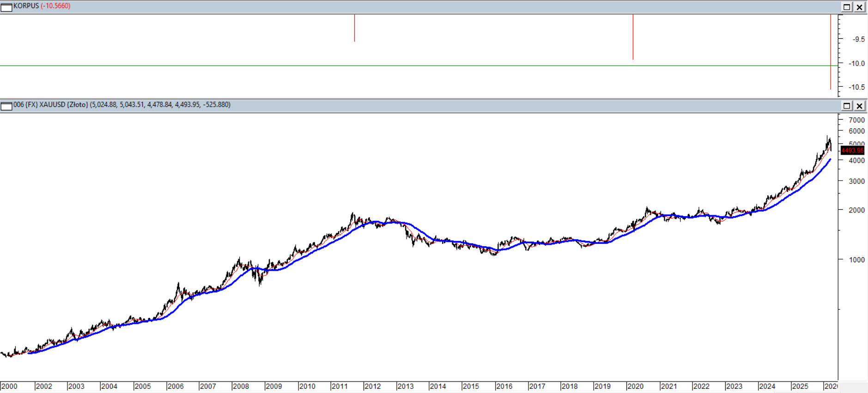The width and height of the screenshot is (868, 393).
Task: Select the rightmost red KORPUS signal spike
Action: pyautogui.click(x=830, y=52)
